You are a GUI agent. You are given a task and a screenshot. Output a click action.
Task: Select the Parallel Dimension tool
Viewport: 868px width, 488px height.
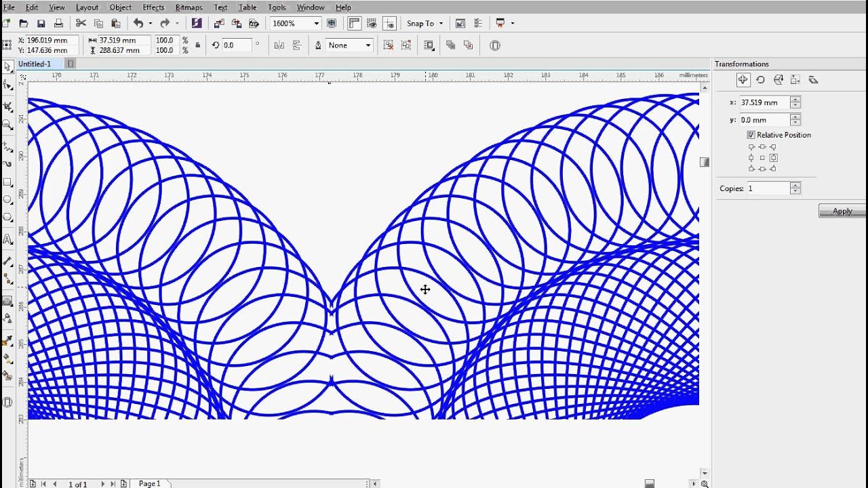pyautogui.click(x=7, y=260)
